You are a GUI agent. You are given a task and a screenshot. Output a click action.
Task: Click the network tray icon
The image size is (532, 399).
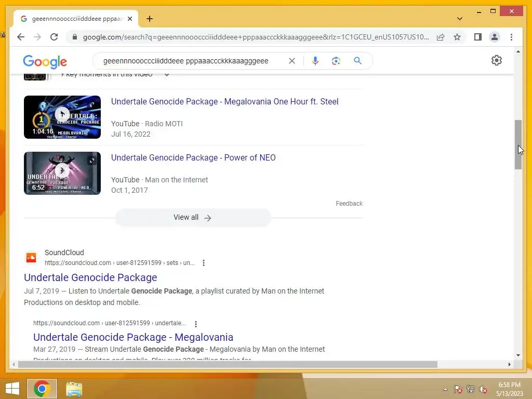coord(471,389)
